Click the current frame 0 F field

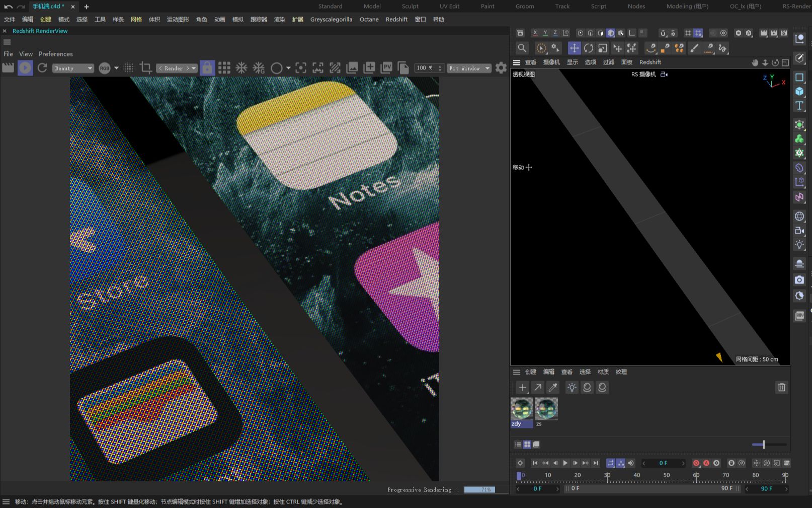tap(664, 463)
